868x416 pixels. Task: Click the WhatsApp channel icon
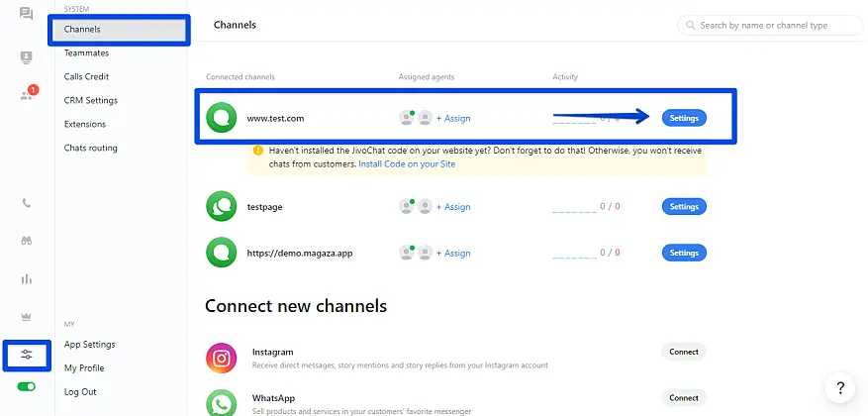221,402
